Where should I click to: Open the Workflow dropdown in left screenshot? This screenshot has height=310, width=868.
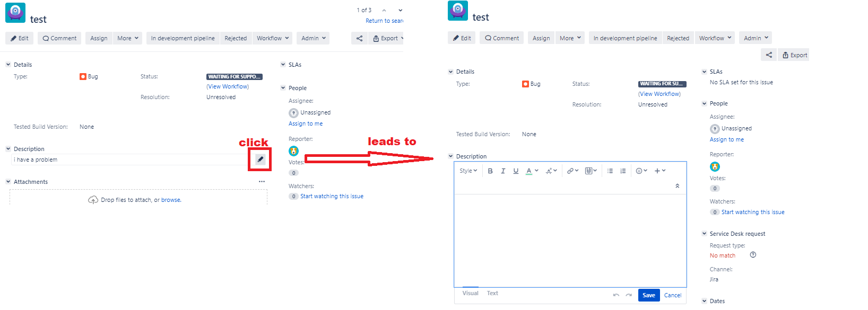273,38
